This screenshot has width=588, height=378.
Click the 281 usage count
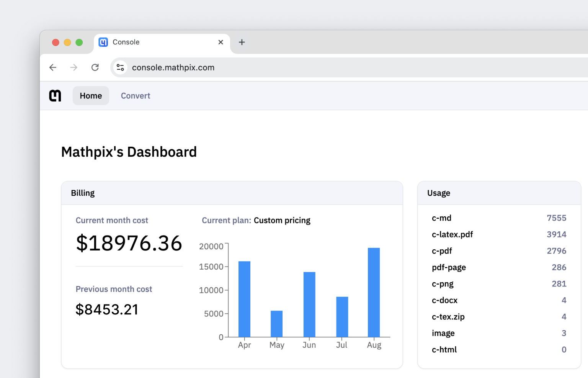point(559,284)
